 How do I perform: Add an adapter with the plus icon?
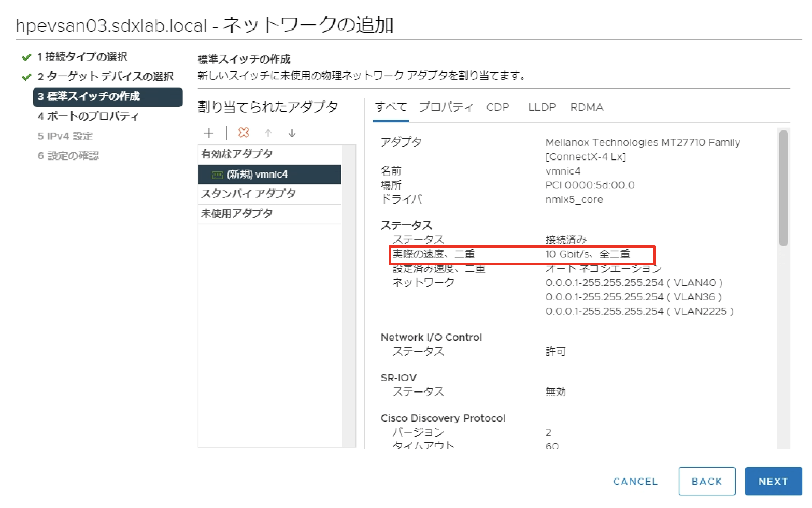pyautogui.click(x=209, y=133)
